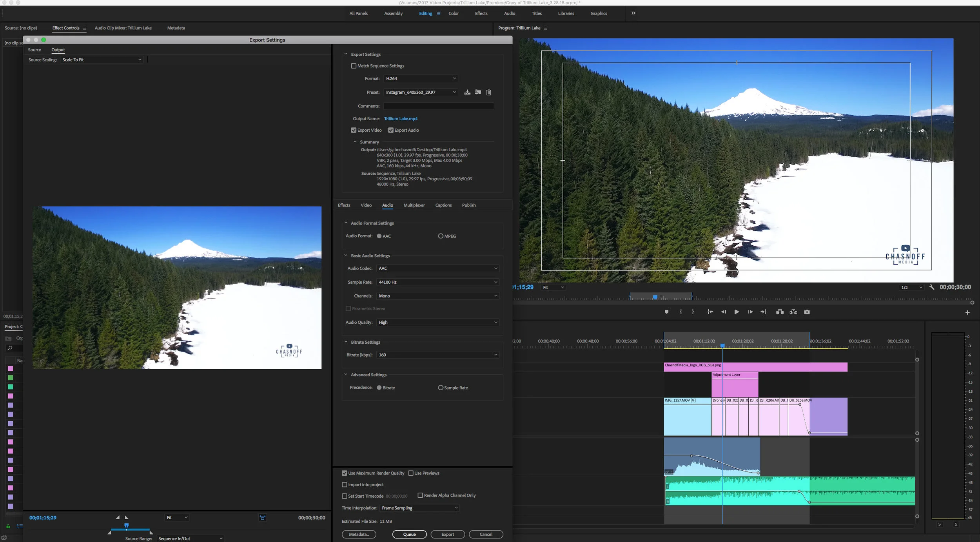
Task: Open the Sample Rate dropdown
Action: point(437,282)
